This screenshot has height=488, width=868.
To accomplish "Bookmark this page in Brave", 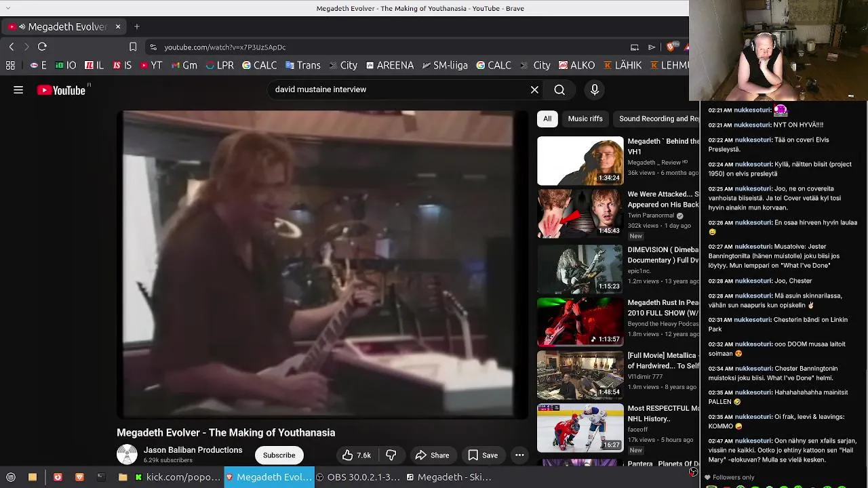I will pyautogui.click(x=133, y=47).
